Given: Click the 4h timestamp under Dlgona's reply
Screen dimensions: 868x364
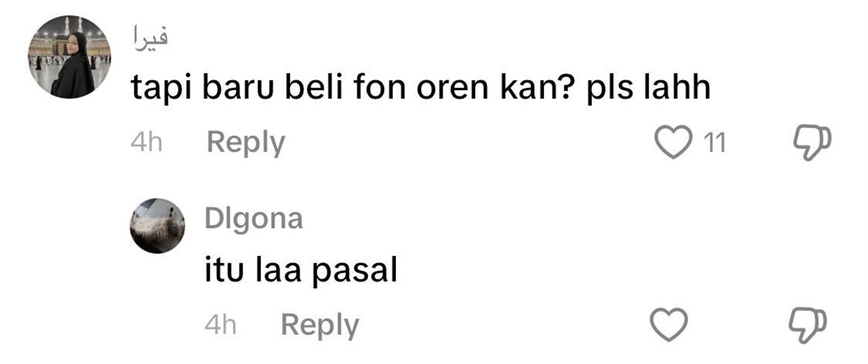Looking at the screenshot, I should point(220,325).
